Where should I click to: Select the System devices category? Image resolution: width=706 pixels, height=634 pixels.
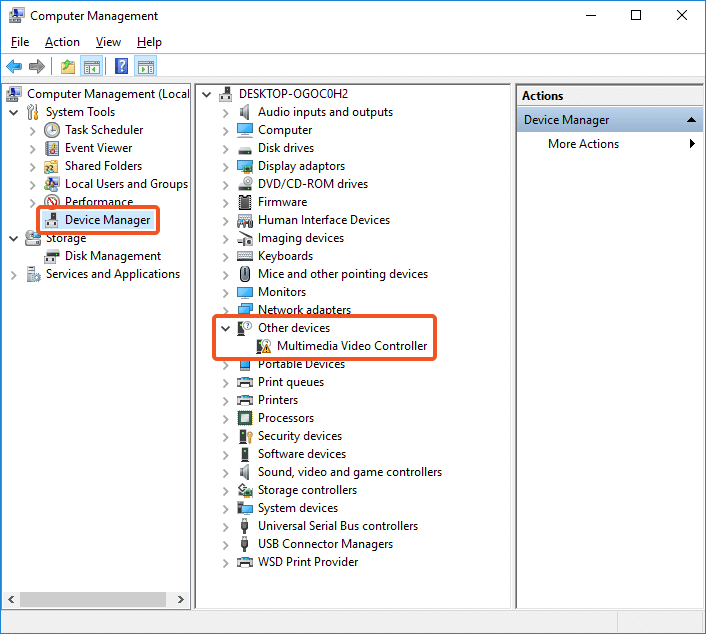point(298,508)
